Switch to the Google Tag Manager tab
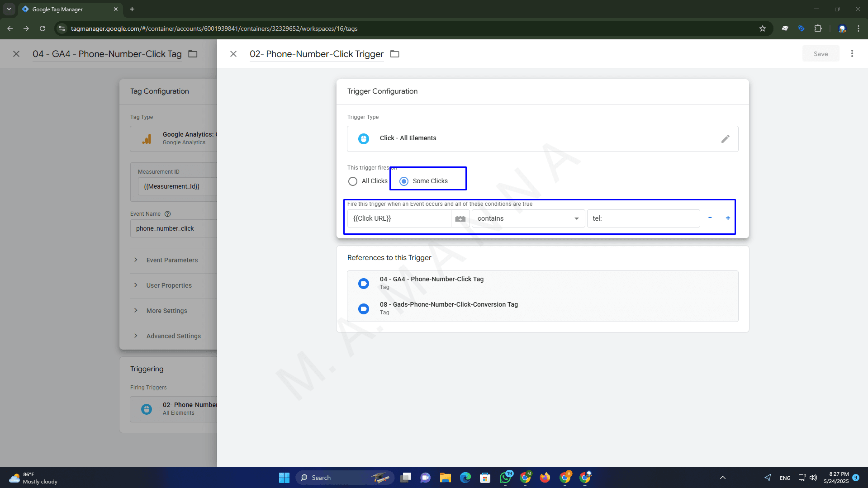The width and height of the screenshot is (868, 488). click(x=68, y=9)
